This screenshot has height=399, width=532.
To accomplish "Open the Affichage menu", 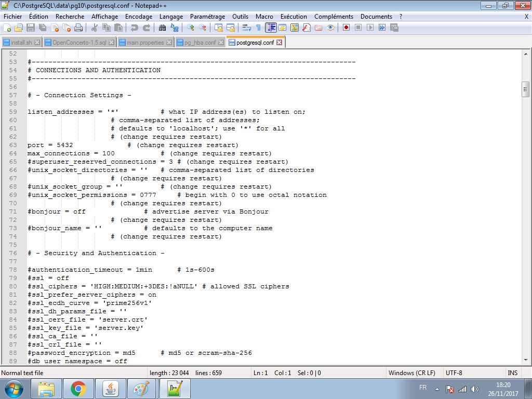I will point(104,17).
